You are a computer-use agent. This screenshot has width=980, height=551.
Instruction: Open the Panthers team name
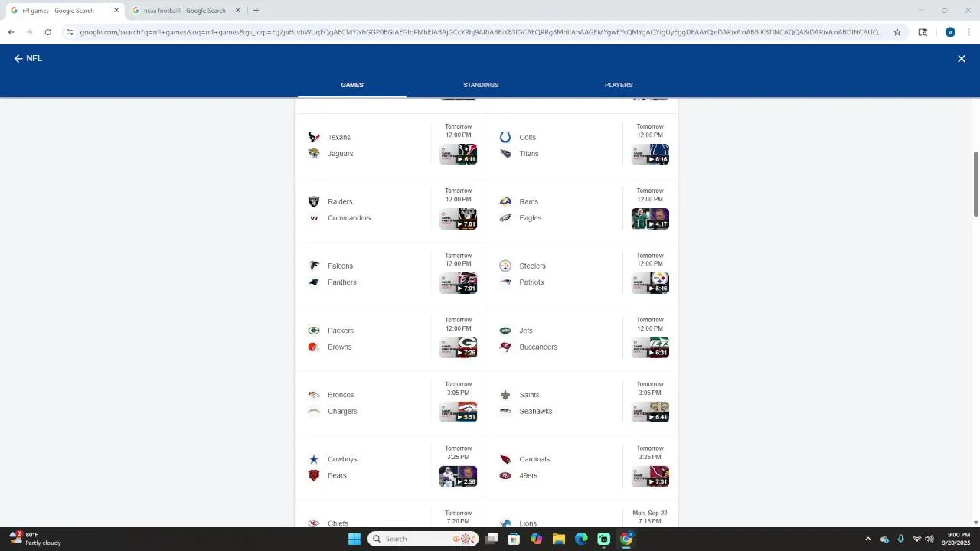click(342, 282)
